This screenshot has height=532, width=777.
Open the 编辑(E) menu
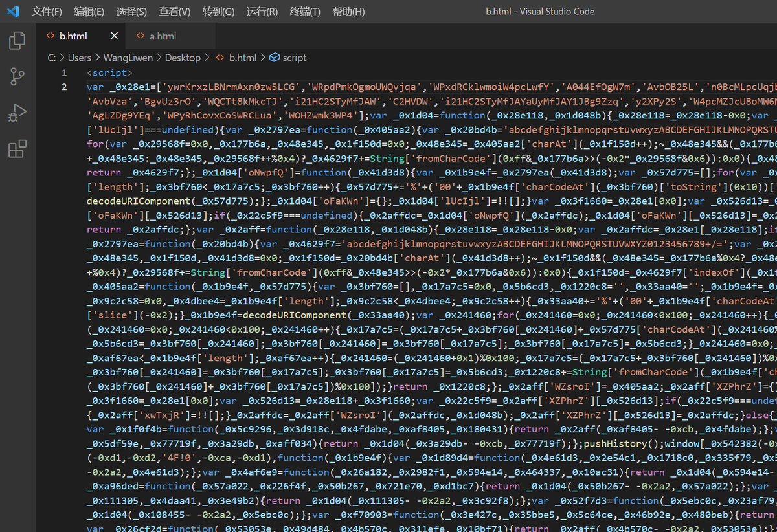coord(89,12)
